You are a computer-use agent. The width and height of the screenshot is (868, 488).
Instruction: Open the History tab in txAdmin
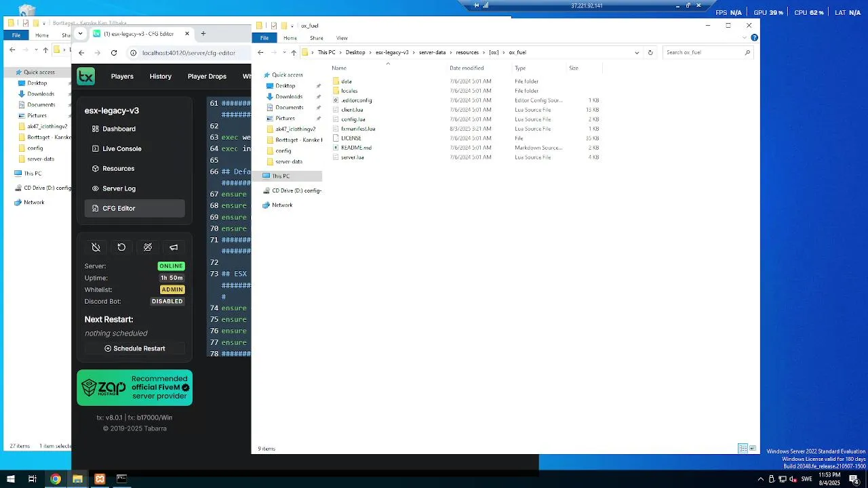161,77
